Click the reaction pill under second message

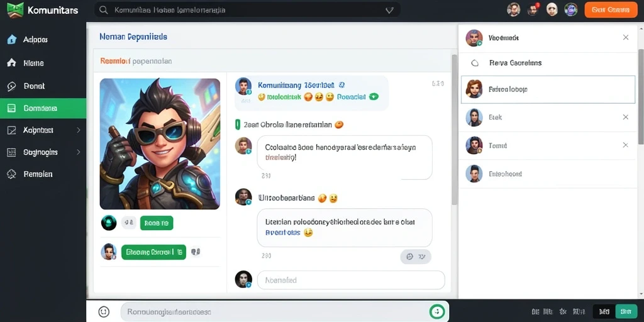pyautogui.click(x=416, y=257)
